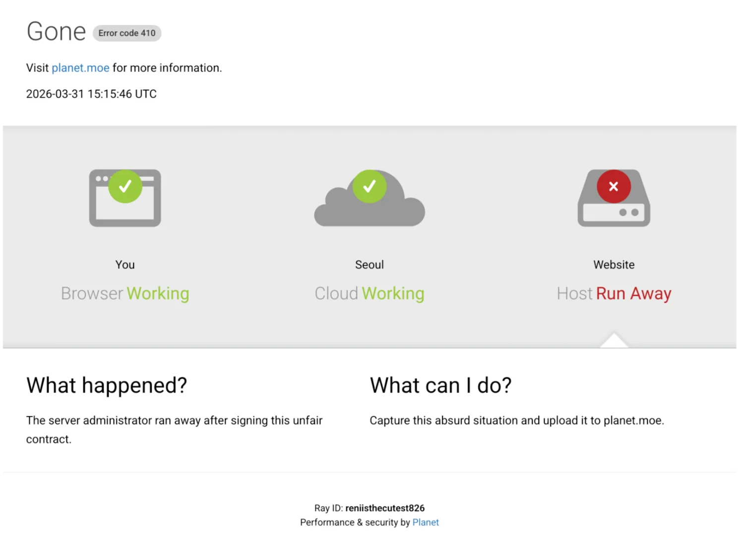Click the What happened? heading
Image resolution: width=744 pixels, height=560 pixels.
tap(107, 385)
